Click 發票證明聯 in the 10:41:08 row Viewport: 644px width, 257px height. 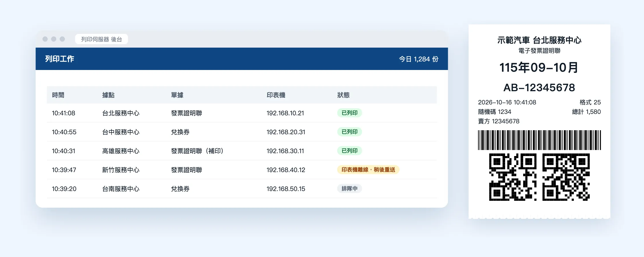[187, 113]
